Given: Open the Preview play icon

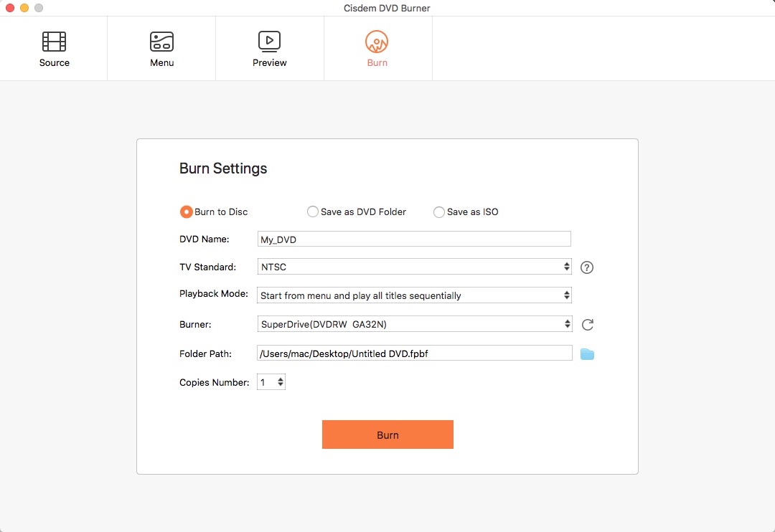Looking at the screenshot, I should click(x=269, y=42).
